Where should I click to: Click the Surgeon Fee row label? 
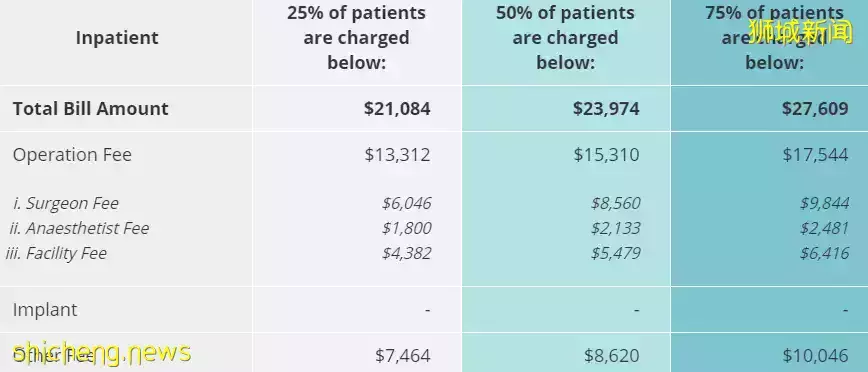pos(66,203)
